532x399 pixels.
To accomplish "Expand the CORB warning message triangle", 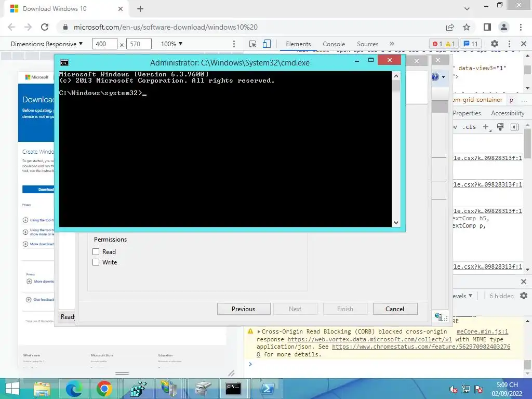I will [259, 332].
